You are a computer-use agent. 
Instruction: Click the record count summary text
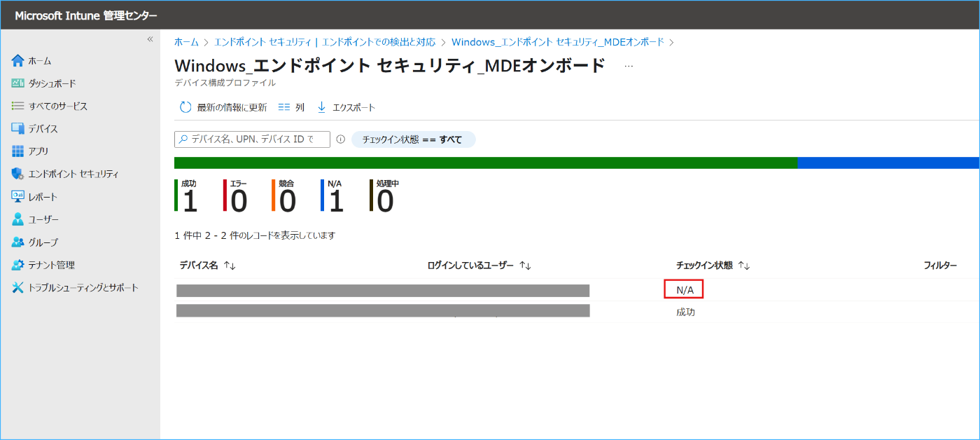tap(255, 235)
